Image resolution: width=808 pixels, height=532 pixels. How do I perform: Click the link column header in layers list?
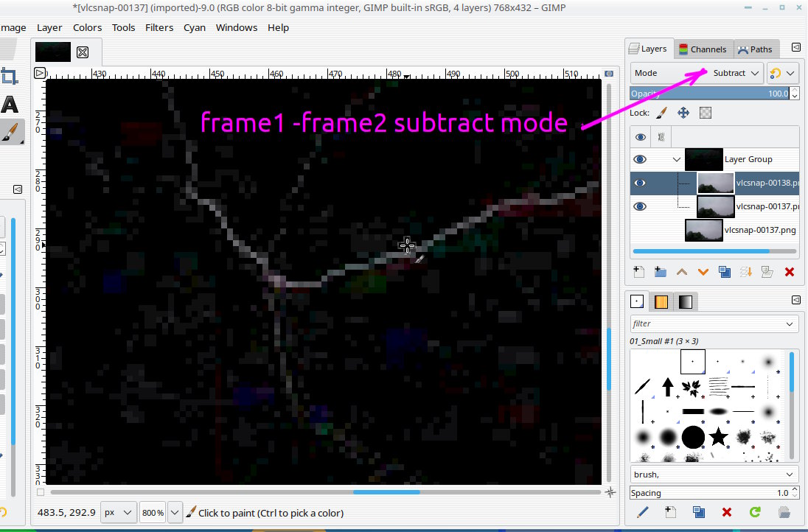661,137
